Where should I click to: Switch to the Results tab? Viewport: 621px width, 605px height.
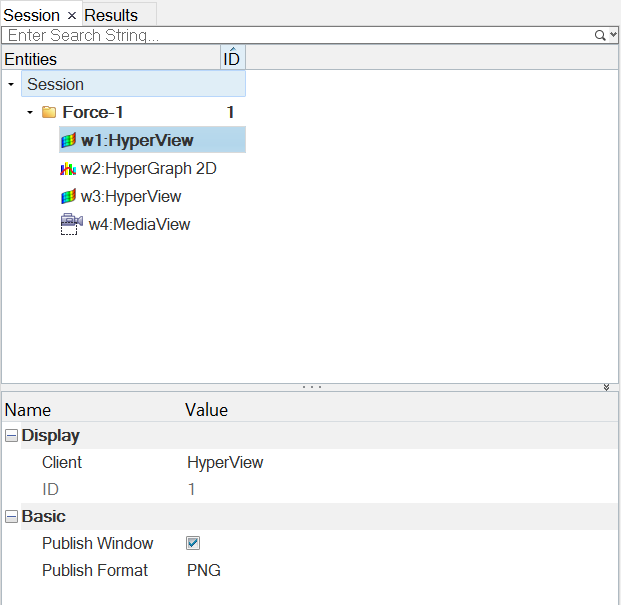pos(111,16)
